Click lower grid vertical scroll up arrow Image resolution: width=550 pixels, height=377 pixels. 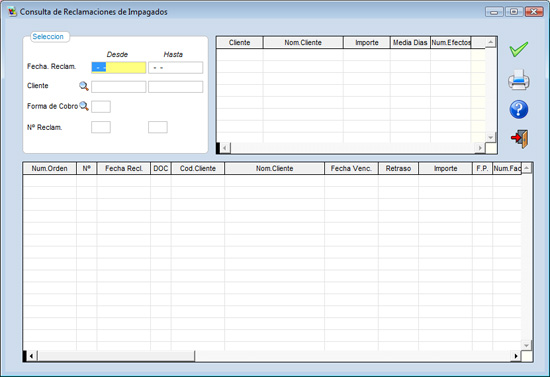(526, 168)
